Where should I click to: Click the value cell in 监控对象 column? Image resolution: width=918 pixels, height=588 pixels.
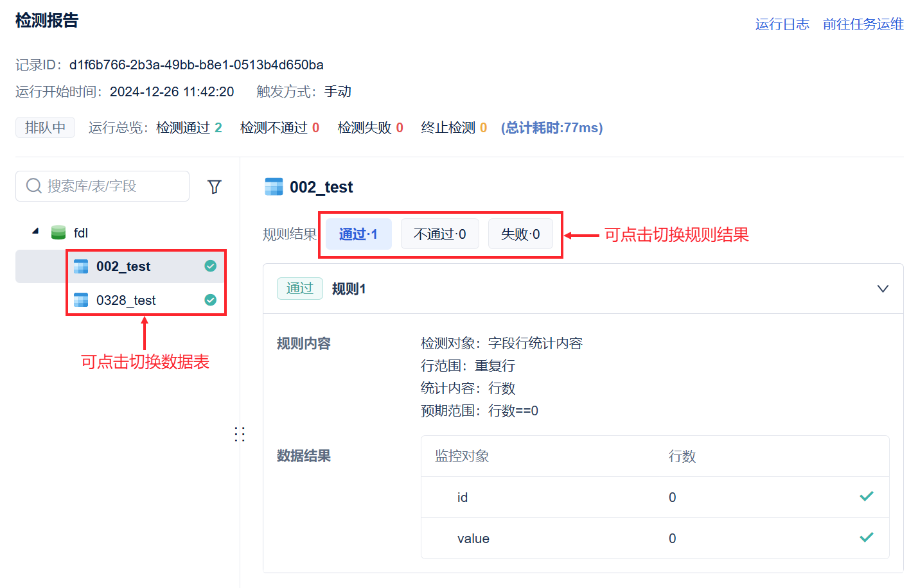473,539
